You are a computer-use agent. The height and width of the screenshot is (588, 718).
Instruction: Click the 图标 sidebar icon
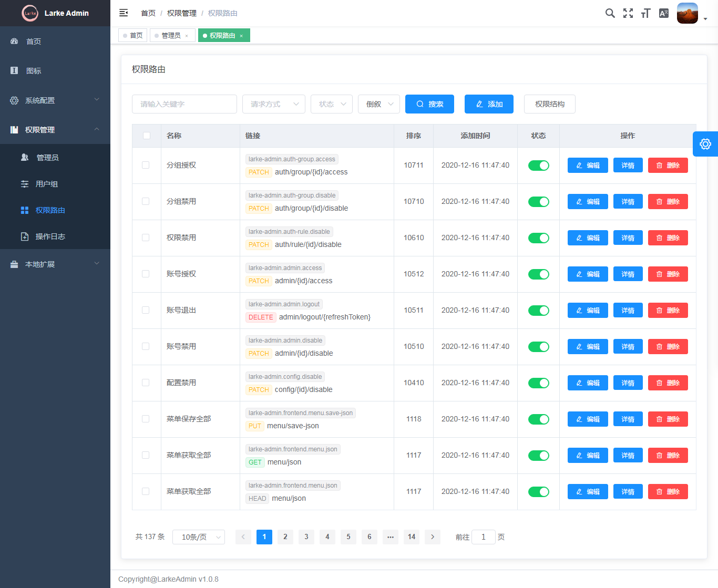click(x=14, y=70)
